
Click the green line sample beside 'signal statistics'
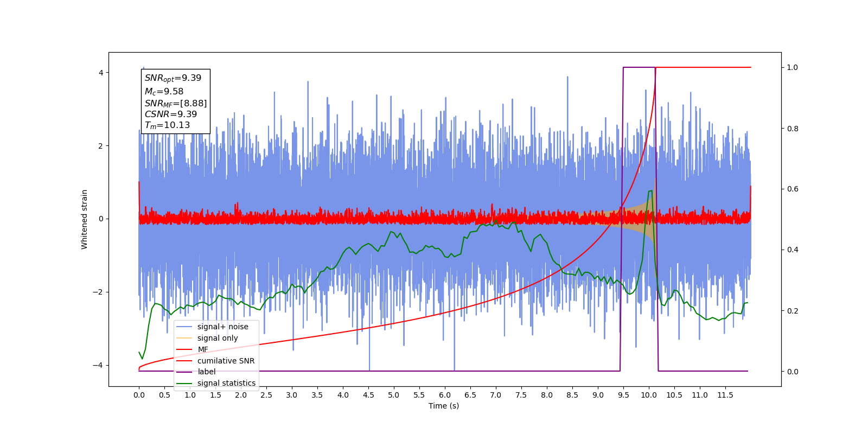184,383
